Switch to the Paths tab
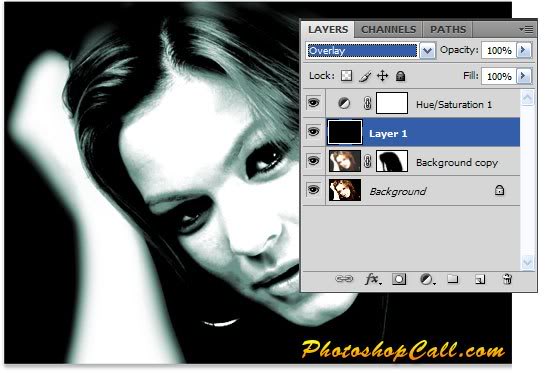This screenshot has height=373, width=546. [x=448, y=30]
